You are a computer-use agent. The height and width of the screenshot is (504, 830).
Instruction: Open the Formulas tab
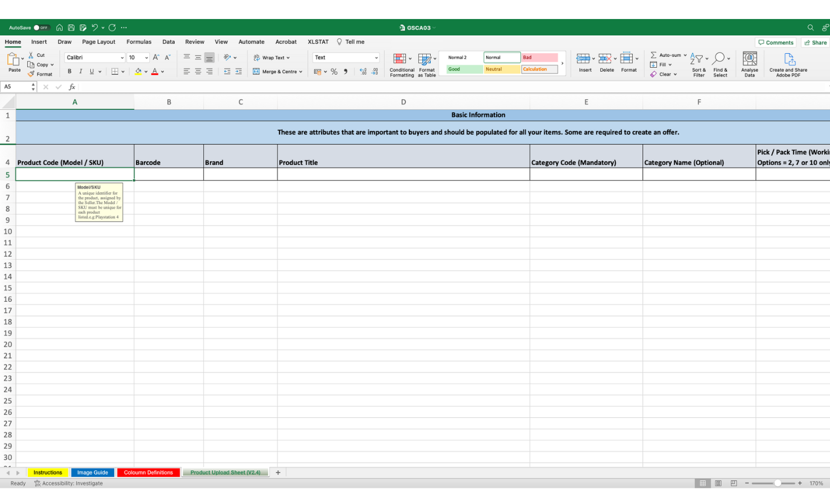tap(139, 42)
